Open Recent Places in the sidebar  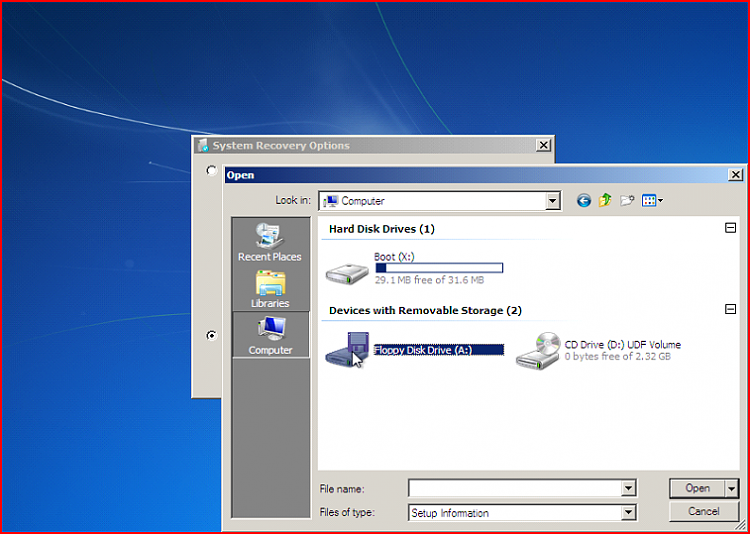click(x=270, y=243)
